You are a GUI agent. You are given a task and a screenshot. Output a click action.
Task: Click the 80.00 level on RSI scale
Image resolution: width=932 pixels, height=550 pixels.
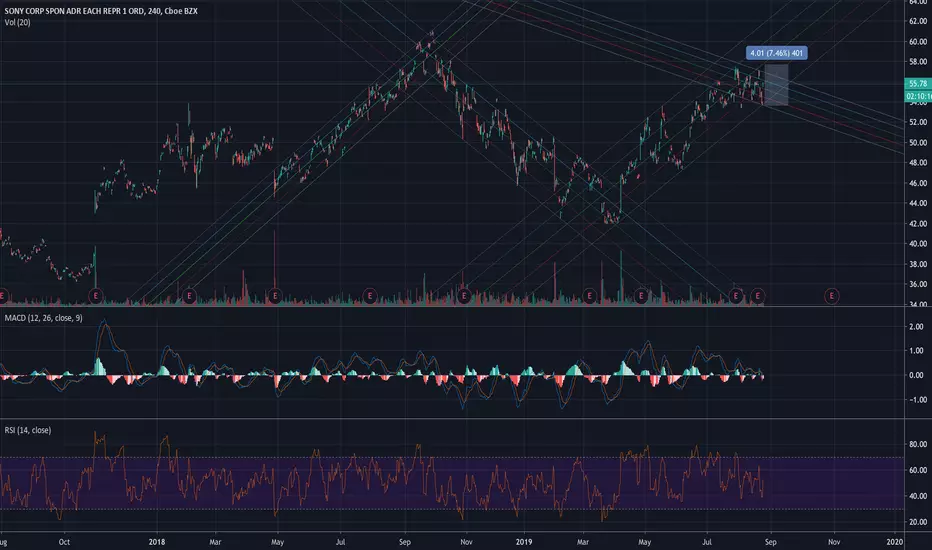click(x=918, y=444)
